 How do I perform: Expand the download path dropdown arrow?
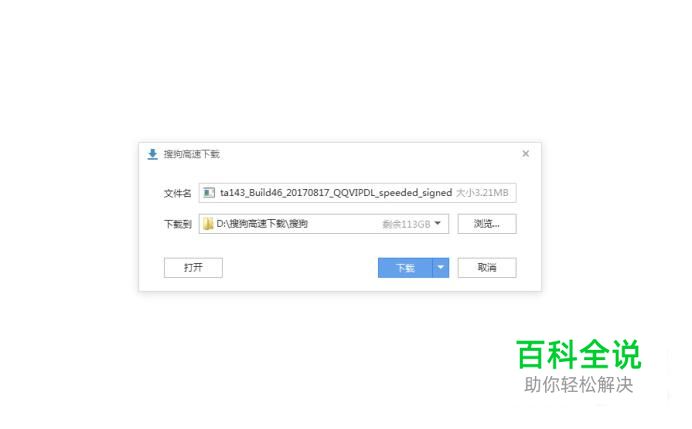click(437, 223)
